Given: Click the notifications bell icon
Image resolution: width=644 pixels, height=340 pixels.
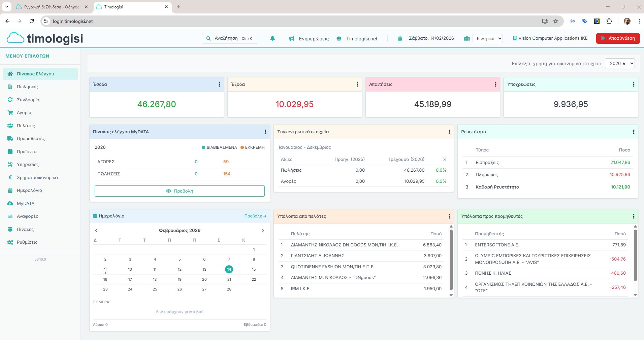Looking at the screenshot, I should tap(272, 39).
